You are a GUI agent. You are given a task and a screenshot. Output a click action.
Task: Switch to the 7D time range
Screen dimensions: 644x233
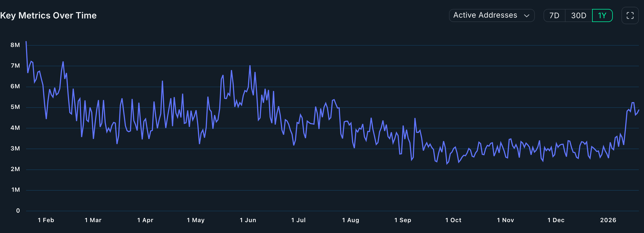[554, 15]
